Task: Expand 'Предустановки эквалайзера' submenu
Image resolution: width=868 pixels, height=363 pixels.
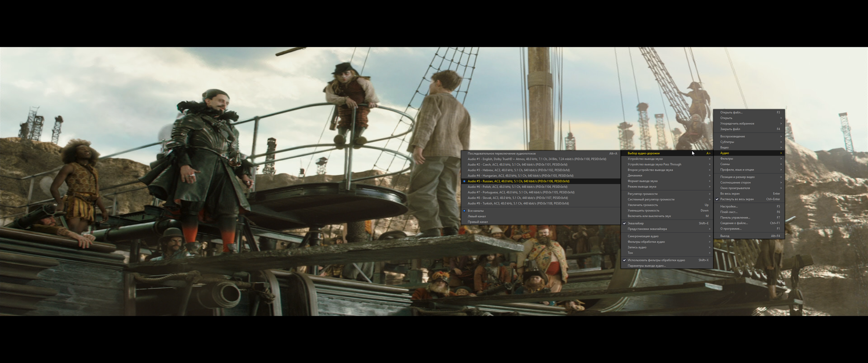Action: pos(667,229)
